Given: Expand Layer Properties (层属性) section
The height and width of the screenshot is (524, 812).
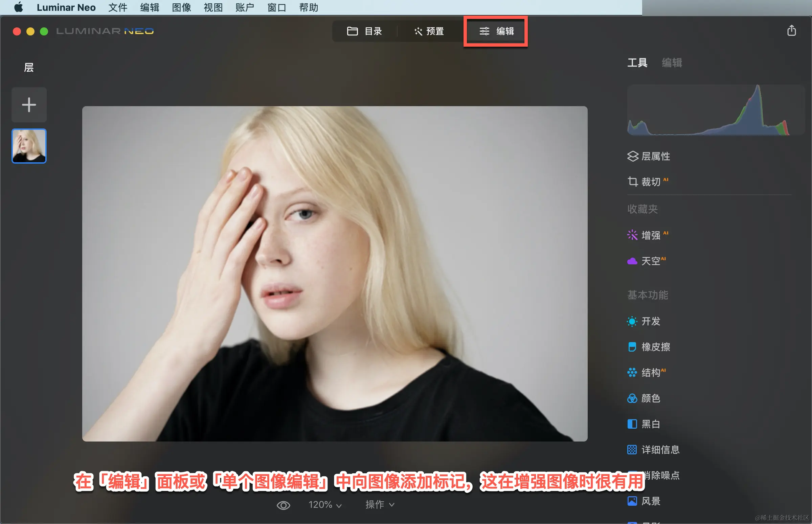Looking at the screenshot, I should point(655,156).
